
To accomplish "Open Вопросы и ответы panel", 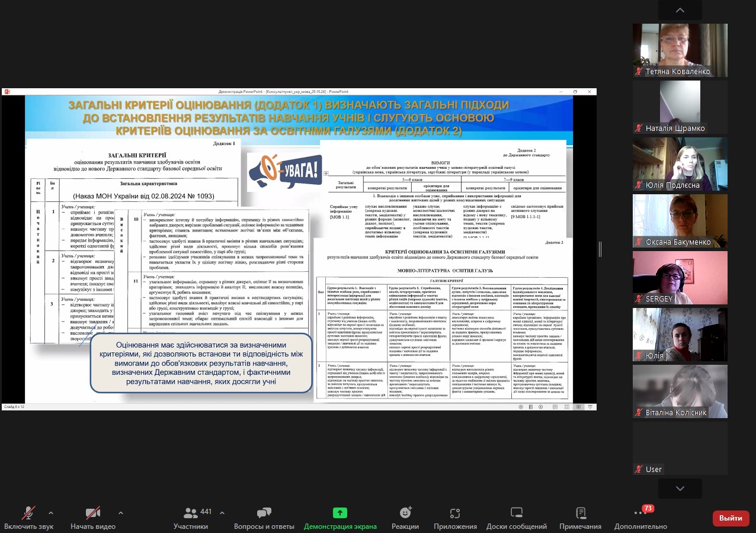I will point(264,518).
